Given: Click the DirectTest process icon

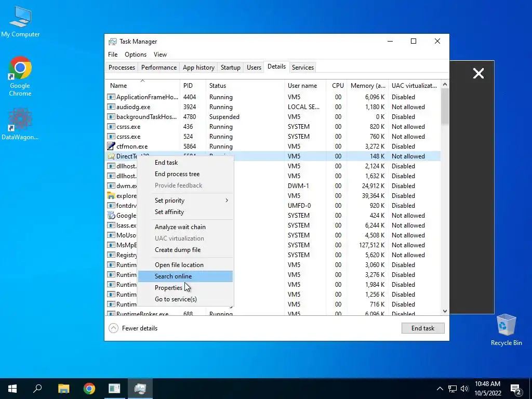Looking at the screenshot, I should point(111,156).
